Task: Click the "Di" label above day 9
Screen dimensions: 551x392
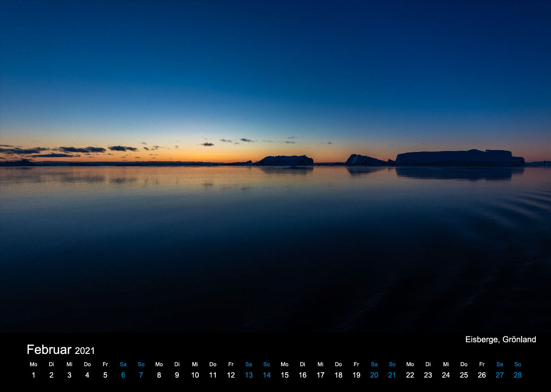Action: pyautogui.click(x=177, y=364)
